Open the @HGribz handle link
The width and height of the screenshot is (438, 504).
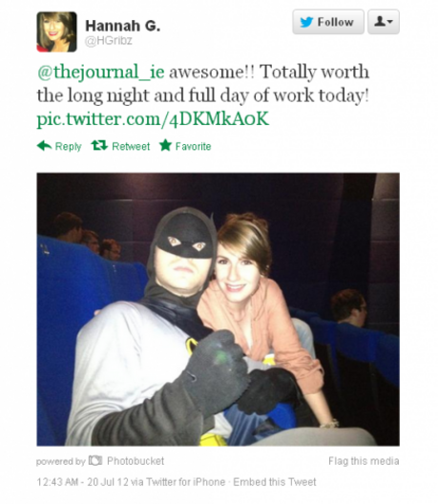tap(109, 41)
